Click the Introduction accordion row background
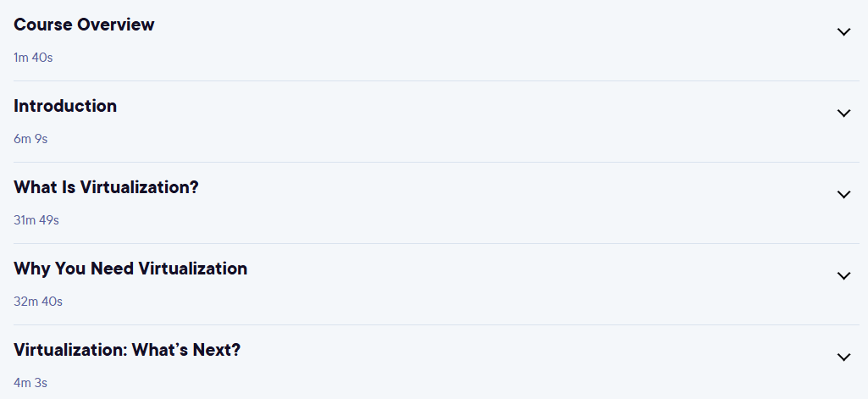The image size is (868, 399). (x=436, y=122)
